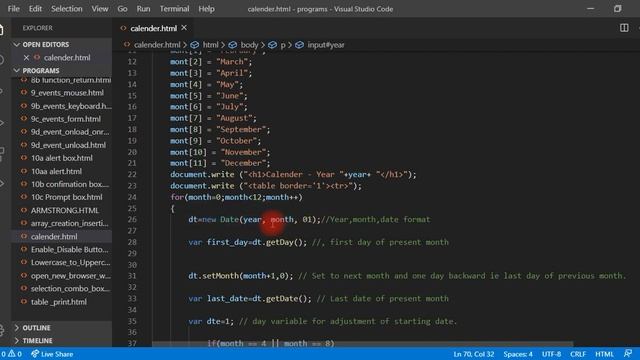Click the horizontal editor scrollbar
This screenshot has width=640, height=360.
coord(362,344)
